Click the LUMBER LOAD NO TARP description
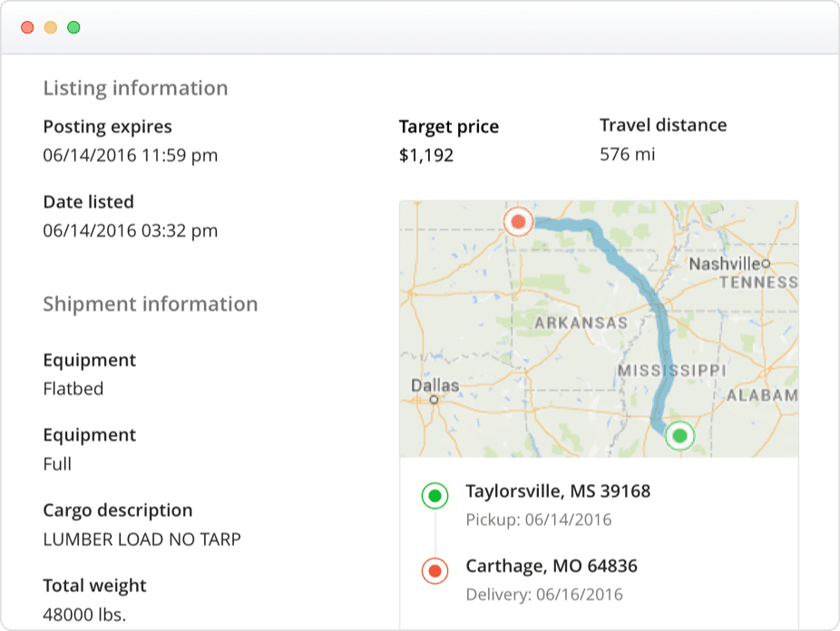The height and width of the screenshot is (631, 840). pyautogui.click(x=142, y=539)
